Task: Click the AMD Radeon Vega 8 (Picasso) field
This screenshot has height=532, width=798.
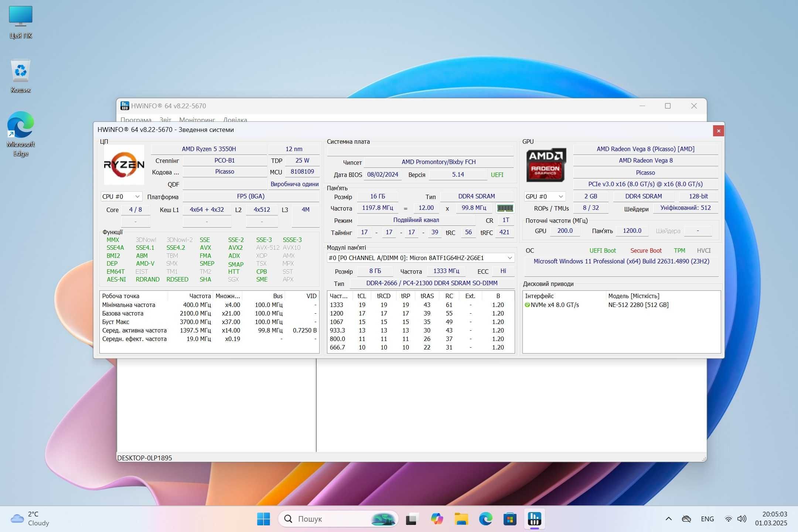Action: pyautogui.click(x=645, y=149)
